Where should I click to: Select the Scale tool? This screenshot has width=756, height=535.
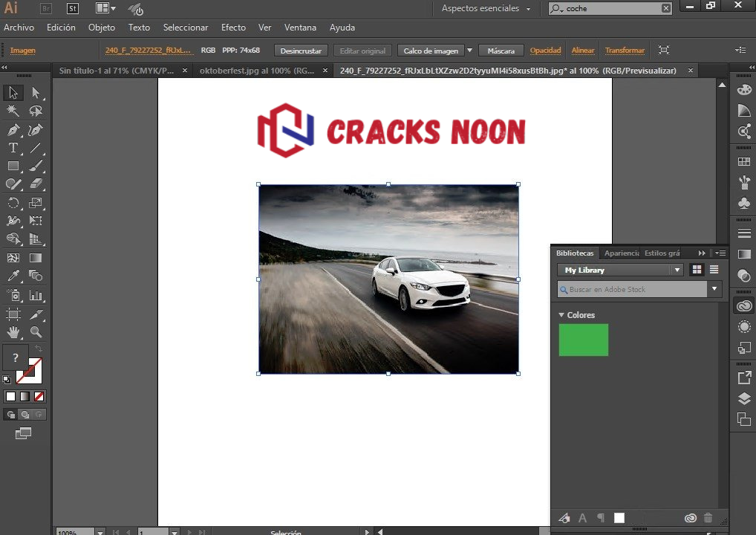[x=35, y=203]
